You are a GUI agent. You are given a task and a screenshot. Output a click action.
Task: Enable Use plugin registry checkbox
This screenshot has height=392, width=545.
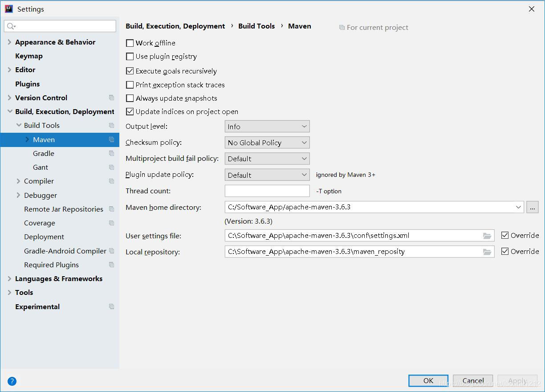(x=130, y=57)
